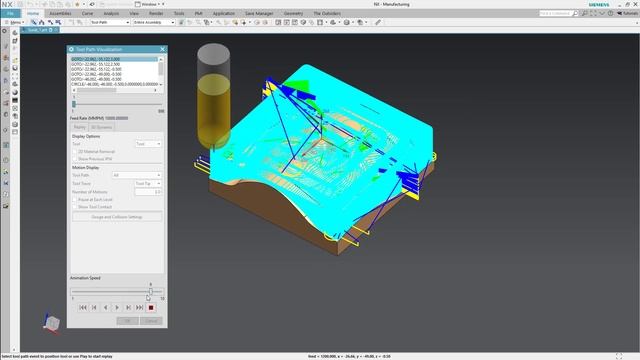640x360 pixels.
Task: Switch to the Analysis ribbon tab
Action: pos(111,13)
